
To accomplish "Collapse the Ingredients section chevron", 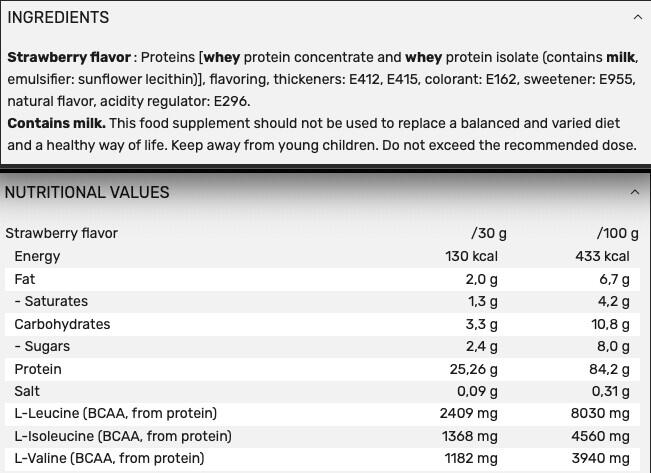I will click(x=637, y=17).
